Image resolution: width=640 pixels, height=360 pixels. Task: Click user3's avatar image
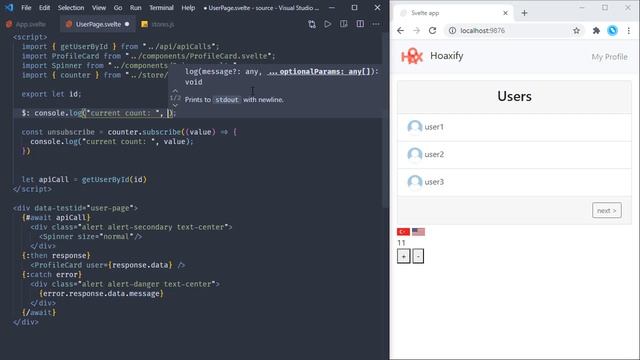point(415,182)
